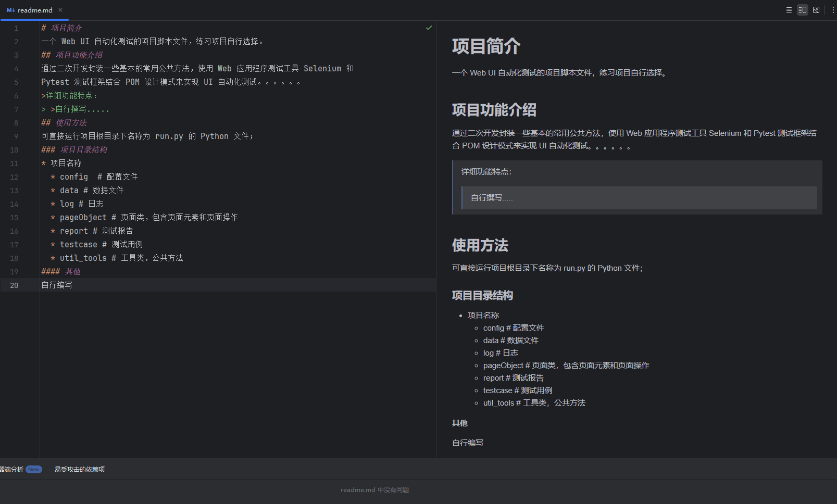The width and height of the screenshot is (837, 504).
Task: Open the more options kebab menu
Action: (833, 10)
